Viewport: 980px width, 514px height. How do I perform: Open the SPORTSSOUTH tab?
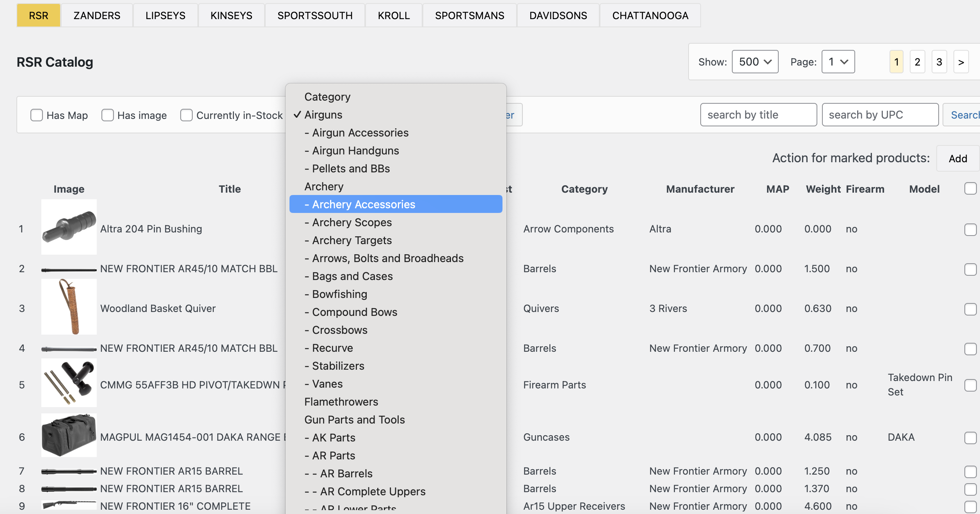315,16
